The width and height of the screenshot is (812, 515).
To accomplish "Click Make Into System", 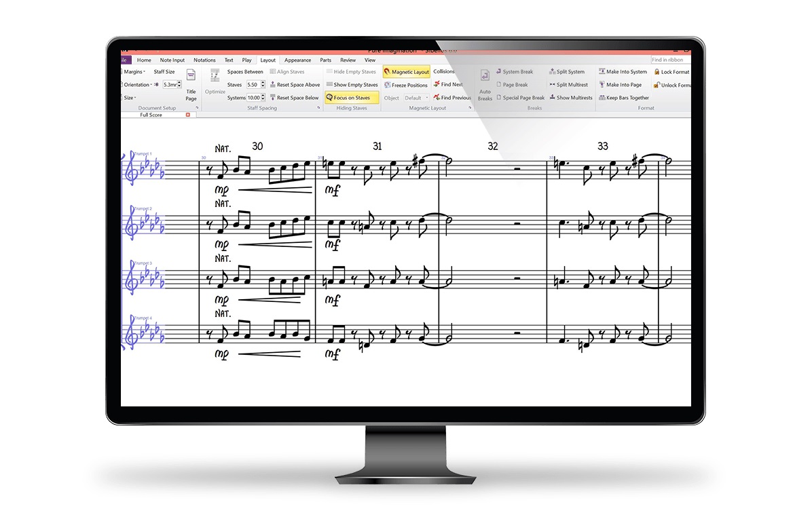I will point(623,72).
